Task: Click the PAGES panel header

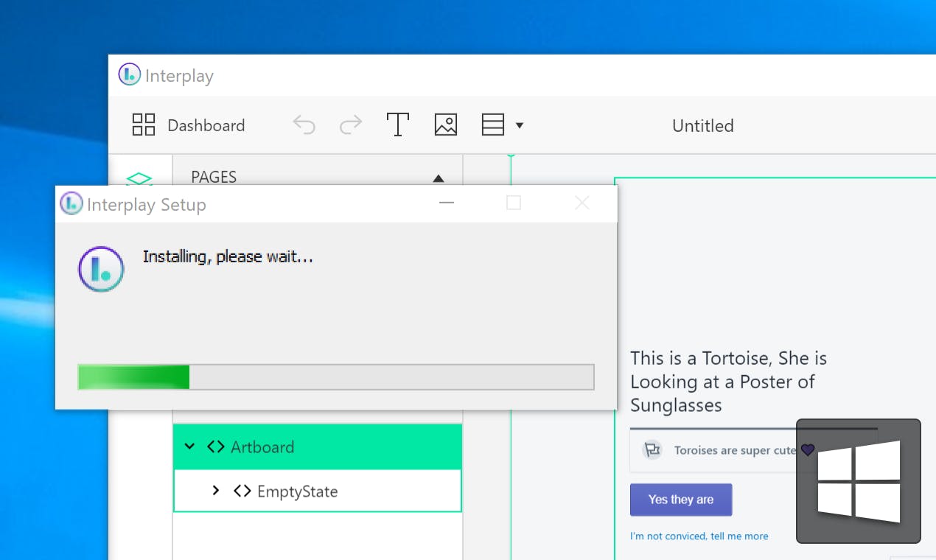Action: [318, 177]
